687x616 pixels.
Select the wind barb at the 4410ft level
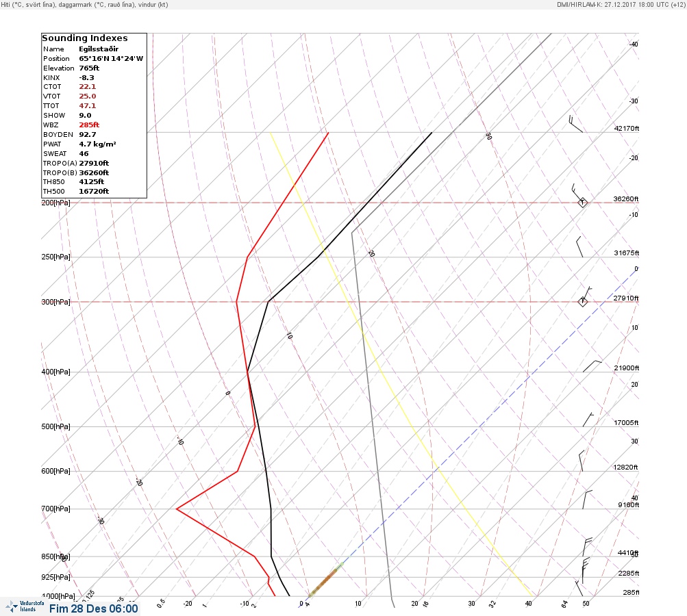click(588, 547)
